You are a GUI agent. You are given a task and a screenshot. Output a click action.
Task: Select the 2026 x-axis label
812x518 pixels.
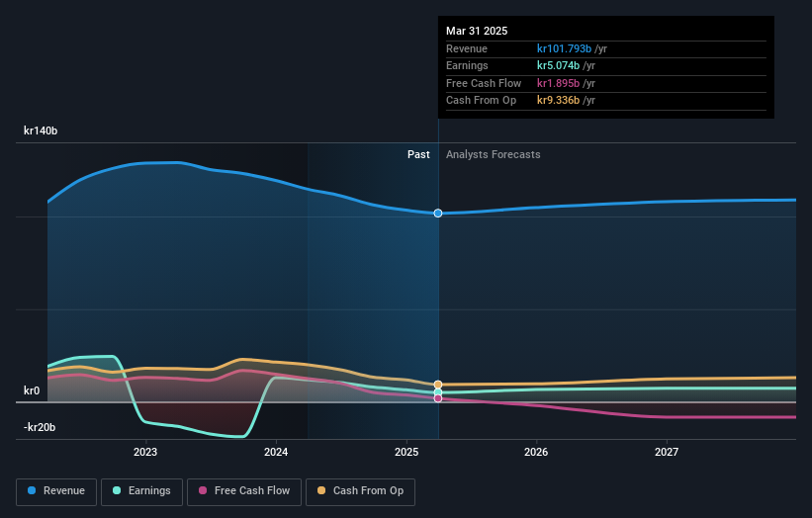536,452
